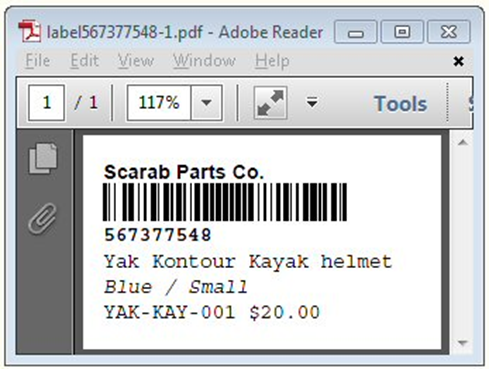Maximize the Adobe Reader window
The height and width of the screenshot is (369, 489).
click(402, 32)
